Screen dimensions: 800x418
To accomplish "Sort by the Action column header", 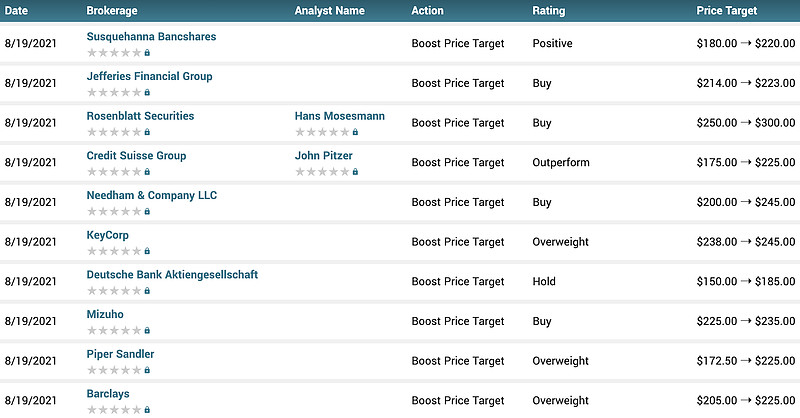I will coord(428,11).
